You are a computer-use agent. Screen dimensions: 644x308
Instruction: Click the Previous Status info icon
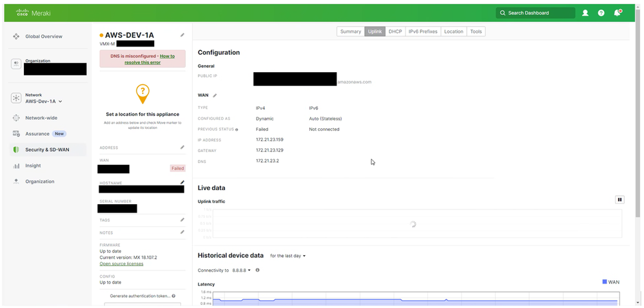tap(237, 130)
